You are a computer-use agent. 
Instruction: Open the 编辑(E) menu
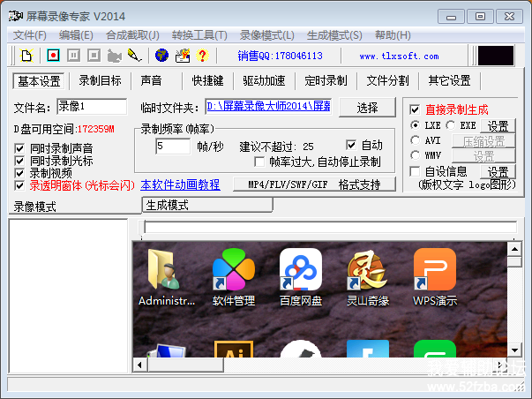click(x=76, y=35)
